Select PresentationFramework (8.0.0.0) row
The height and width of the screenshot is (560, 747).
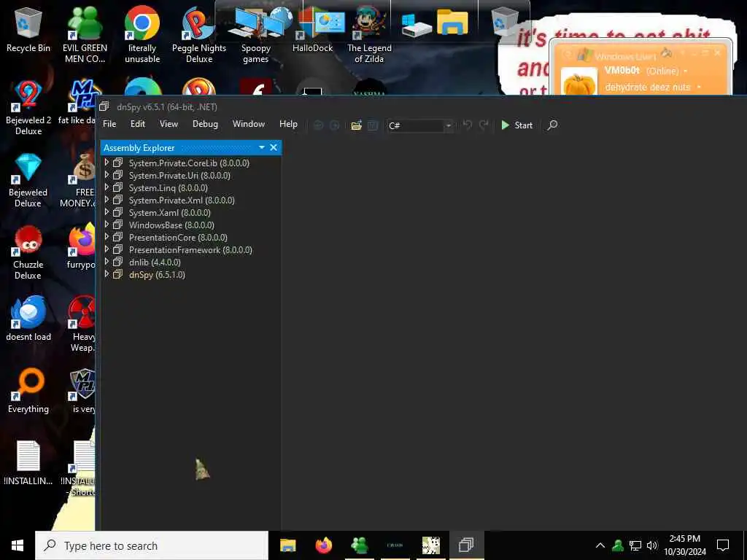coord(190,249)
